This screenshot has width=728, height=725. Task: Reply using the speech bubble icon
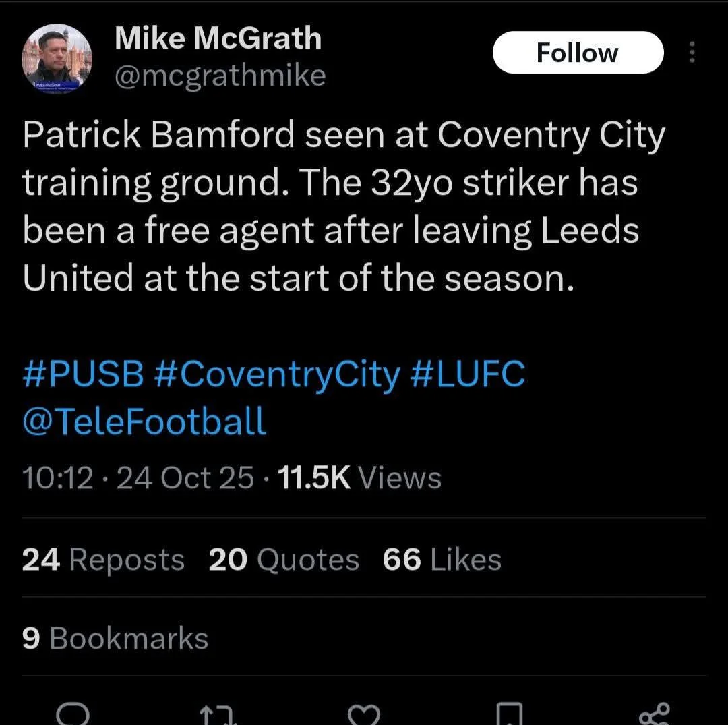71,714
